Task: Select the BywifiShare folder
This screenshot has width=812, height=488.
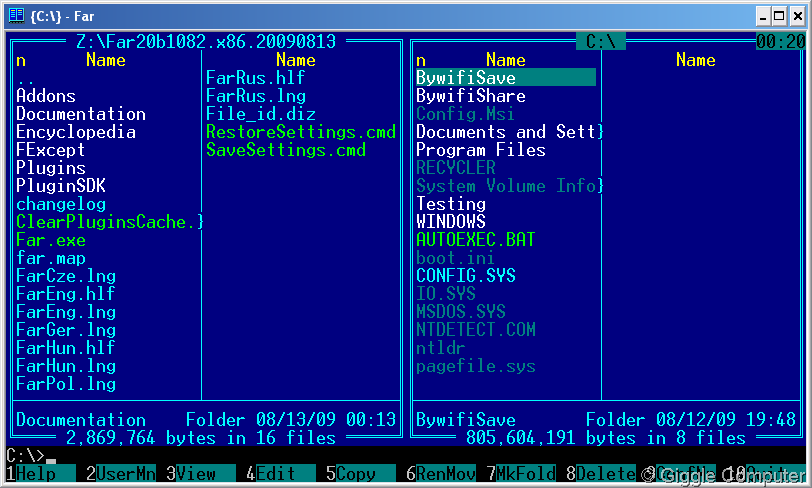Action: pyautogui.click(x=471, y=96)
